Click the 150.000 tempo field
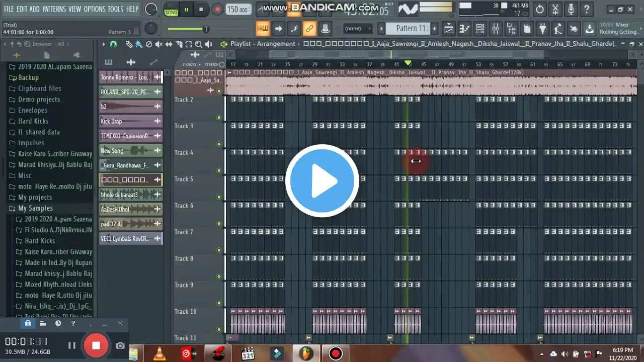The width and height of the screenshot is (644, 362). (237, 10)
